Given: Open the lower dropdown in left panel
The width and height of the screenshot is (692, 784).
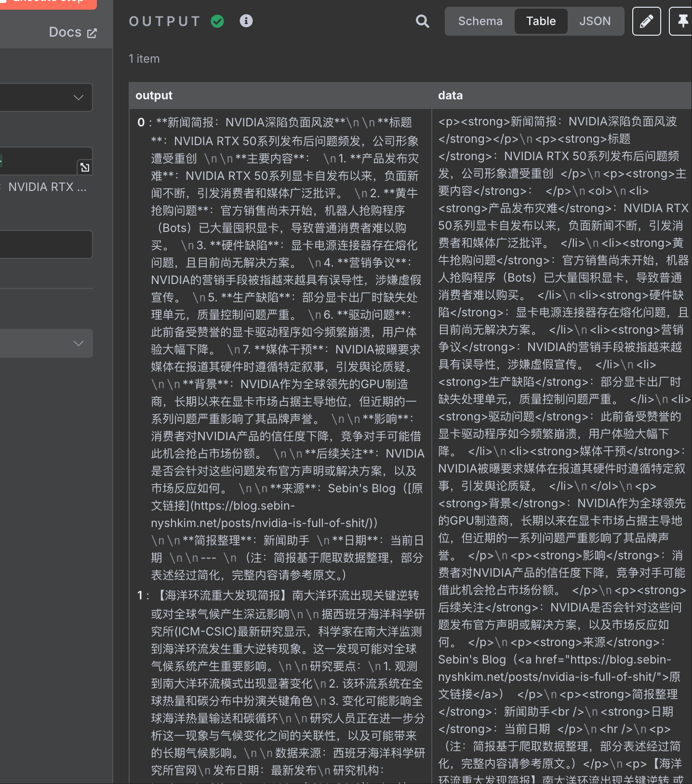Looking at the screenshot, I should [x=45, y=343].
